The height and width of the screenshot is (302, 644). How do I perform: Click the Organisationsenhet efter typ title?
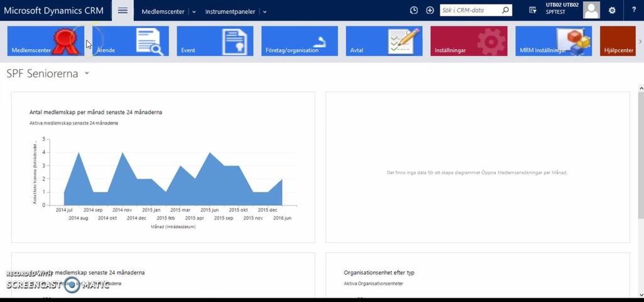[x=379, y=272]
